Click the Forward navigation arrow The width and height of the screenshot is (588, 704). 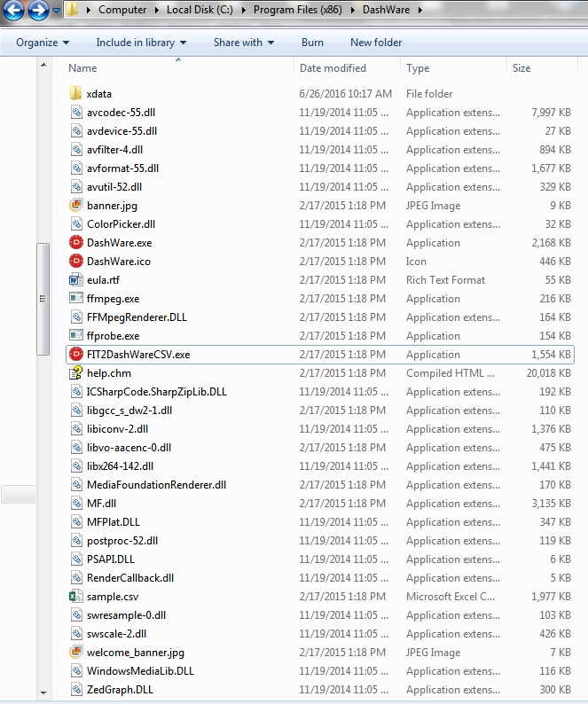38,10
